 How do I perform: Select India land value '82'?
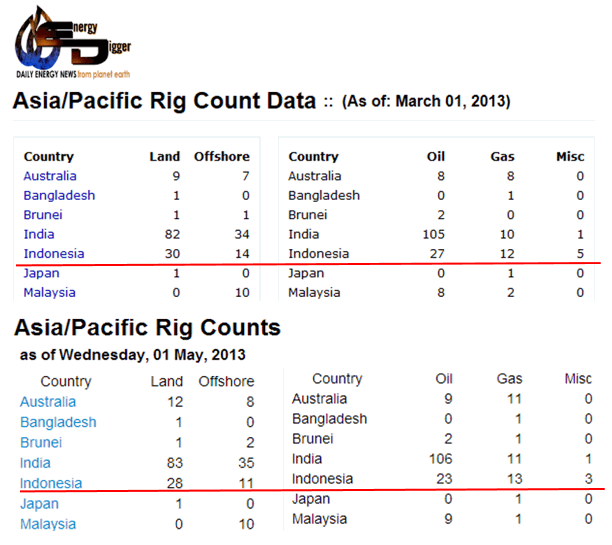coord(172,235)
